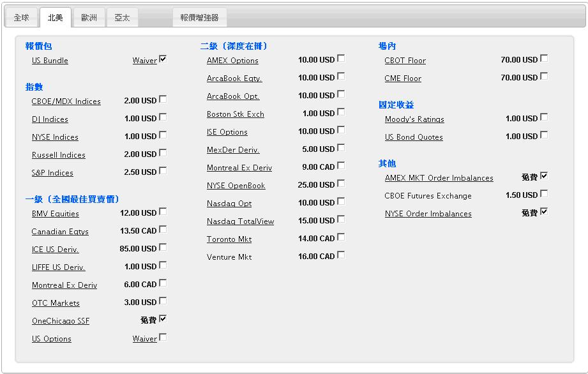Uncheck NYSE Order Imbalances checkbox
The width and height of the screenshot is (588, 374).
click(x=544, y=212)
